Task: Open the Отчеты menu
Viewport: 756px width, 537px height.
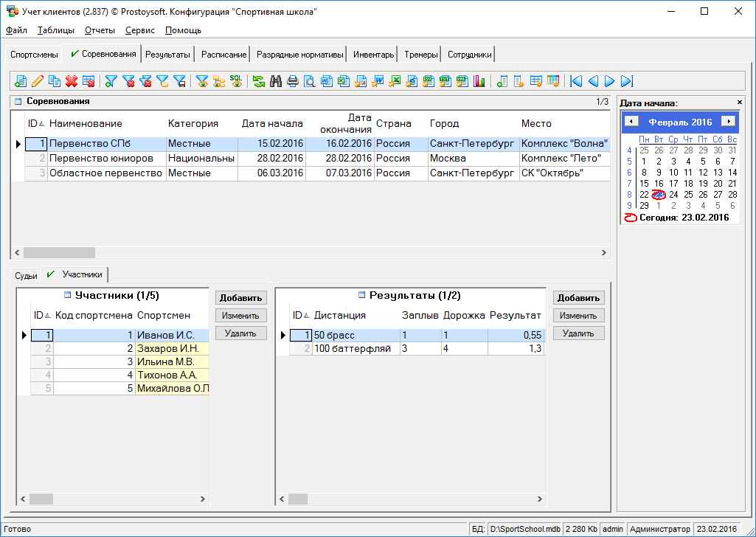Action: 100,30
